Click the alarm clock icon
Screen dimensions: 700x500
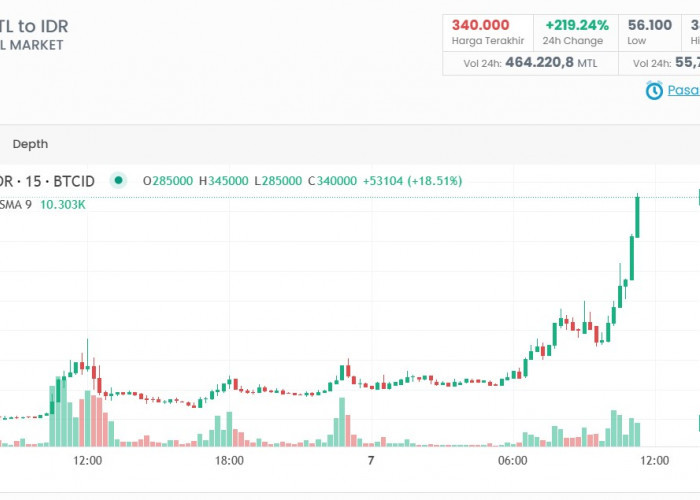(x=654, y=90)
